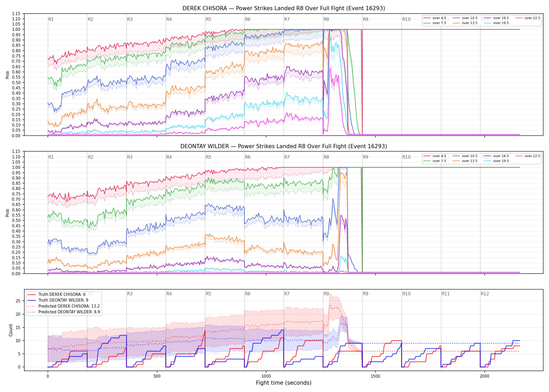
Task: Click the 'Prob' y-axis label of top chart
Action: pos(8,75)
